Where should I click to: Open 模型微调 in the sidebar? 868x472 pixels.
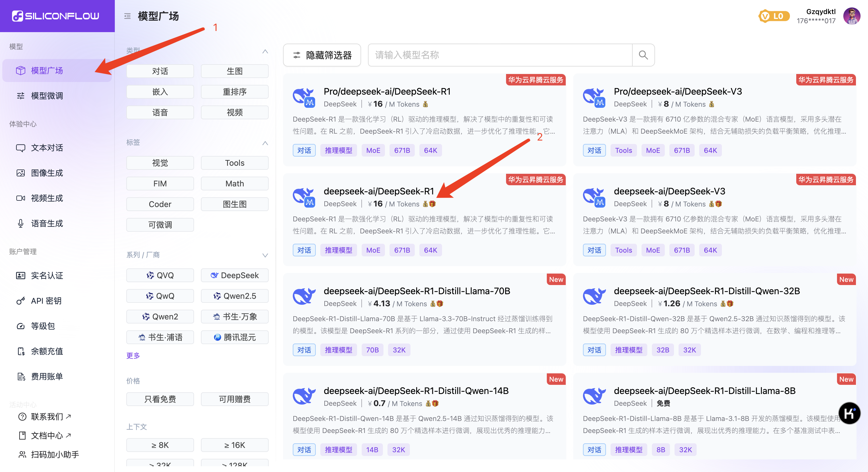[x=47, y=95]
